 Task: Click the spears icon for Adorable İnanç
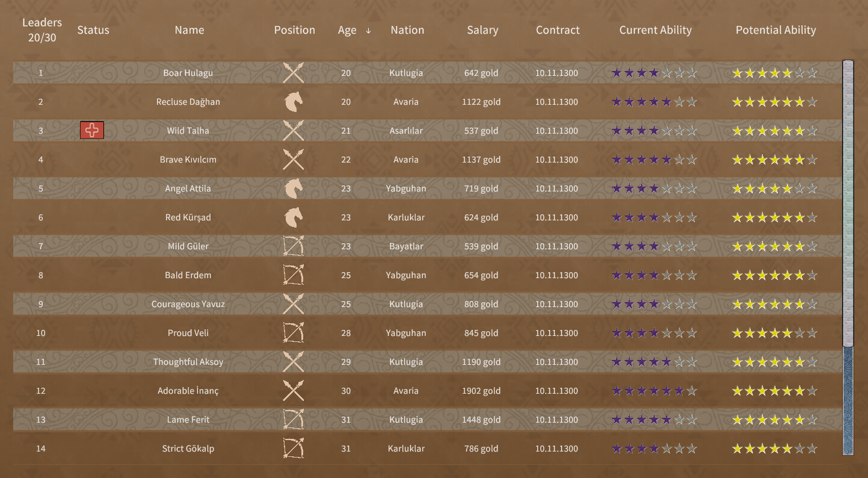[x=293, y=391]
